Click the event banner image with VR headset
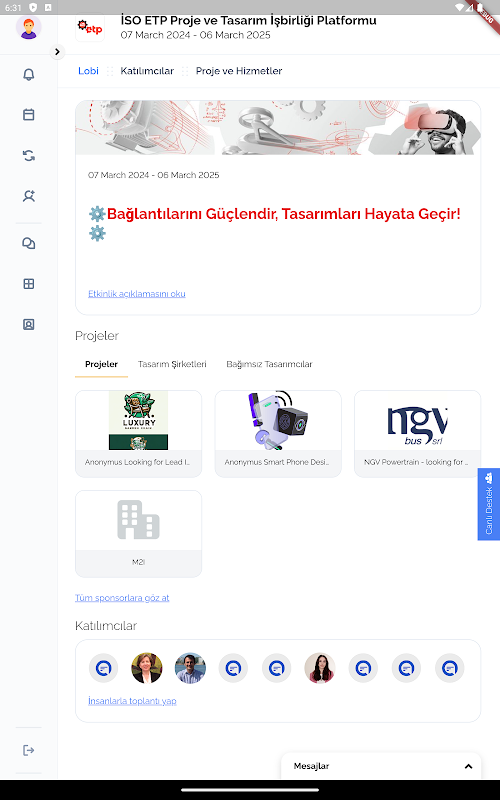 tap(278, 128)
